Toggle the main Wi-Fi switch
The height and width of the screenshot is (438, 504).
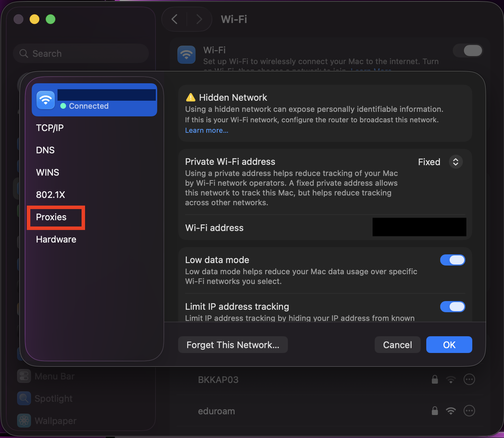[468, 51]
